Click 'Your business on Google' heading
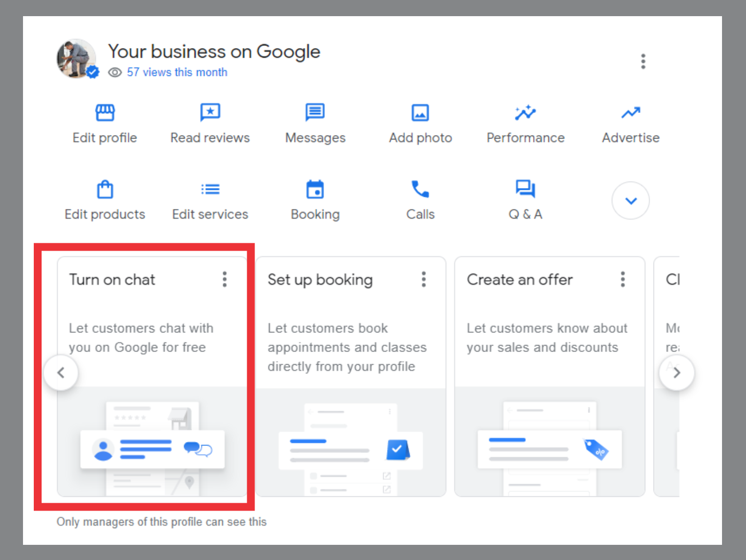 [x=214, y=51]
